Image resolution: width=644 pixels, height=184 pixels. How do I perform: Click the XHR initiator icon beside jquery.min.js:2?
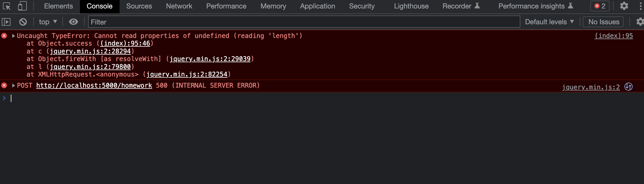pyautogui.click(x=629, y=87)
